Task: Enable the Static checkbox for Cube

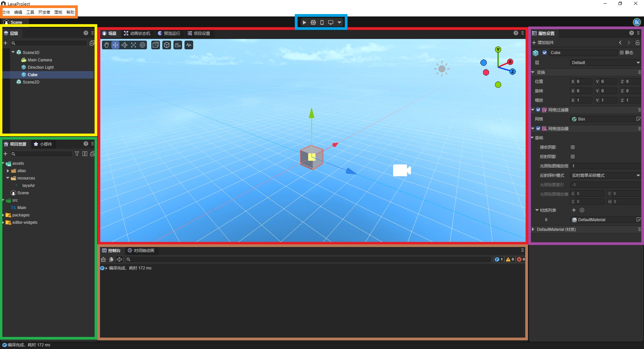Action: click(x=622, y=53)
